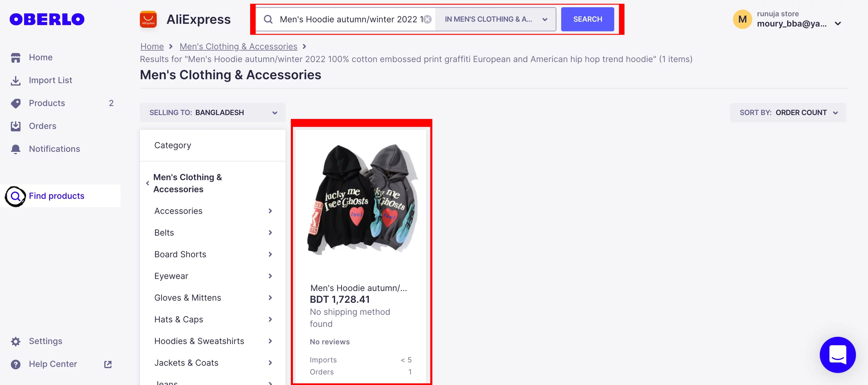The width and height of the screenshot is (868, 385).
Task: Click the Oberlo home icon in sidebar
Action: (15, 57)
